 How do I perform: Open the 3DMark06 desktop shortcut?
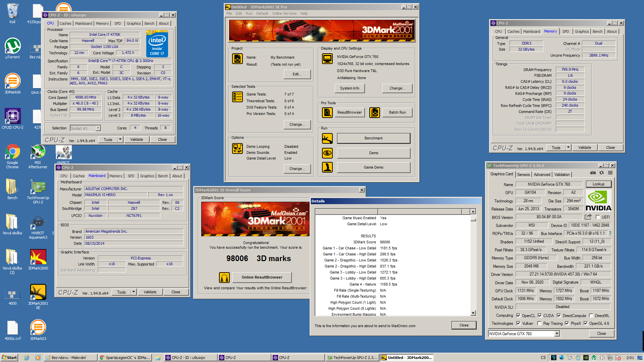tap(12, 83)
